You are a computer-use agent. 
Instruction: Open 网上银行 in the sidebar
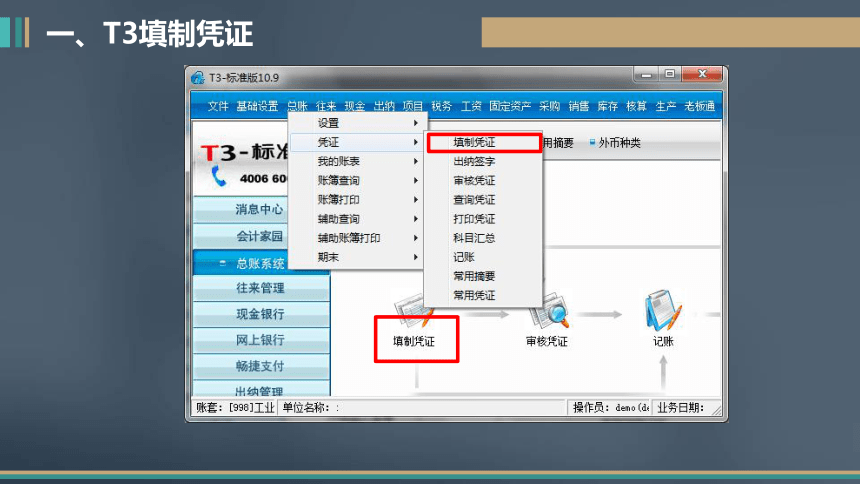pos(261,340)
